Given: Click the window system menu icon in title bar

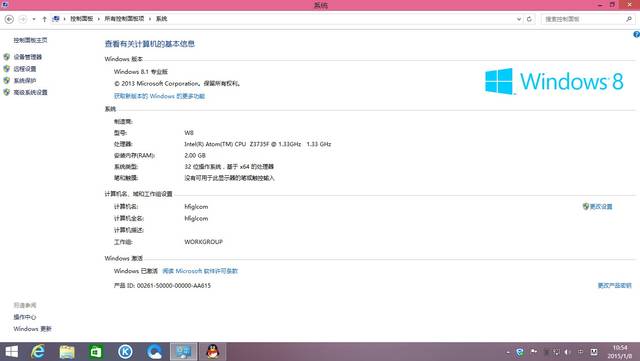Looking at the screenshot, I should 4,4.
